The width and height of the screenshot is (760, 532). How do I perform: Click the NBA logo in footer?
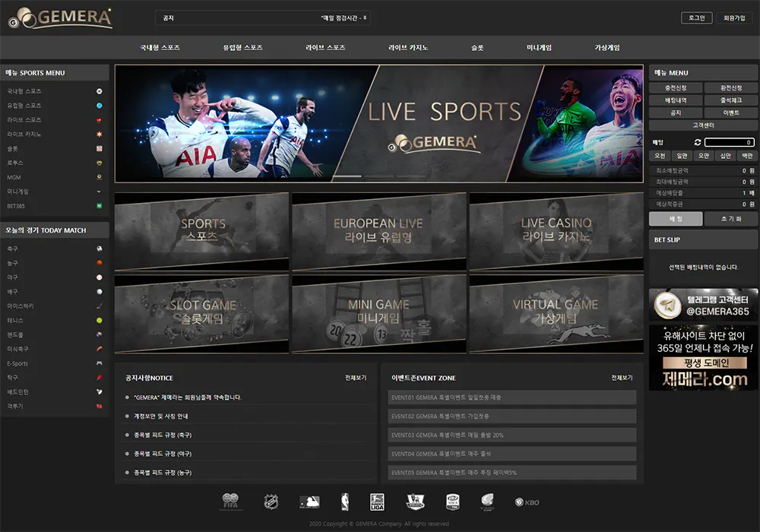pyautogui.click(x=345, y=502)
